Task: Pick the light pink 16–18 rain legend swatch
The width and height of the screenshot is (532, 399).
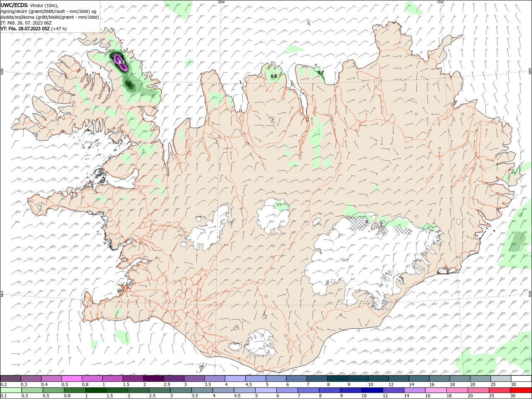Action: click(x=436, y=390)
